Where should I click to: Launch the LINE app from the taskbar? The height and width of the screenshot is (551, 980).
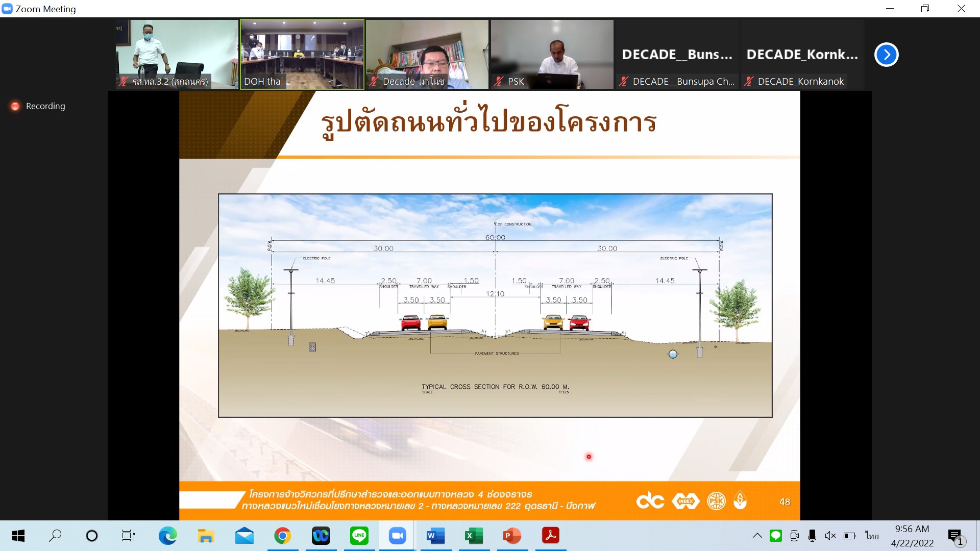(359, 536)
